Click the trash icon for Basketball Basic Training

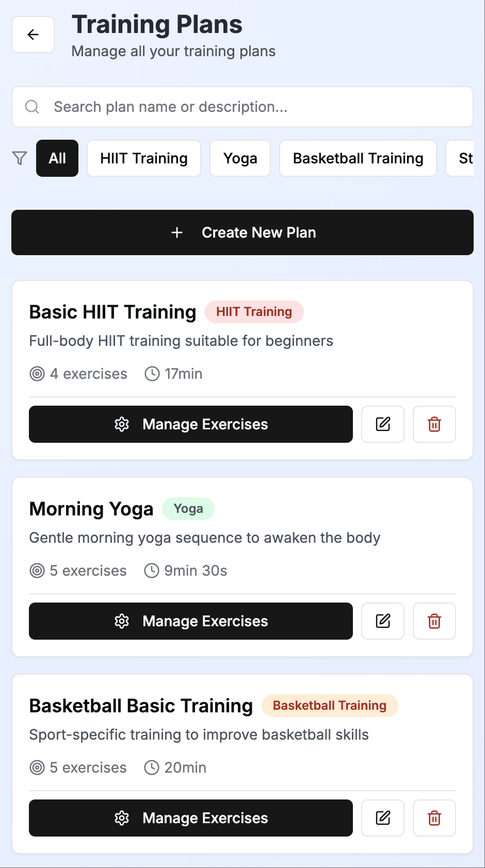(434, 818)
